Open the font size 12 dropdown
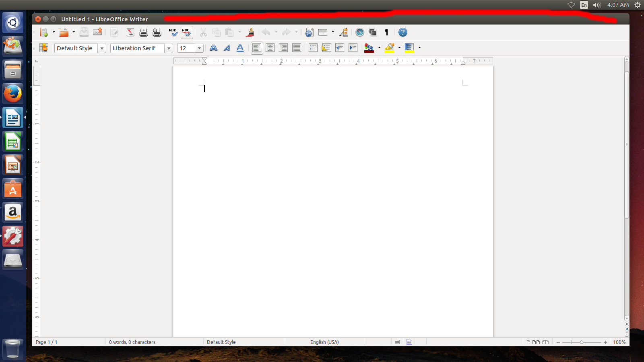The height and width of the screenshot is (362, 644). [199, 48]
